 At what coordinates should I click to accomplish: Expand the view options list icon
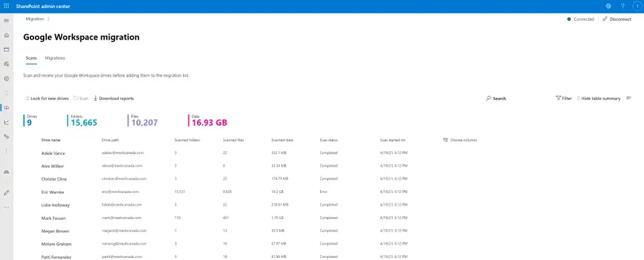click(629, 98)
